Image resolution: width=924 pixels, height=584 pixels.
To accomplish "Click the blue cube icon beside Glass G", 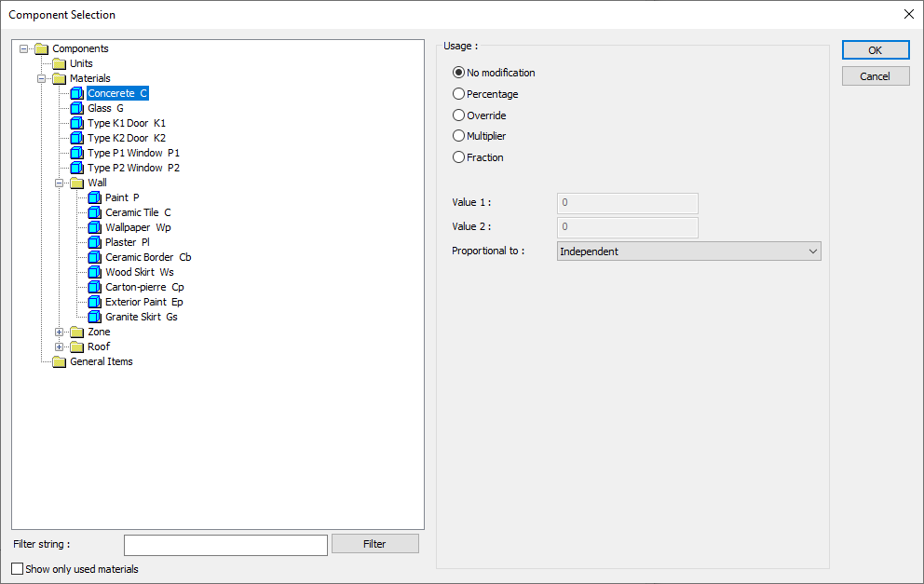I will point(76,108).
